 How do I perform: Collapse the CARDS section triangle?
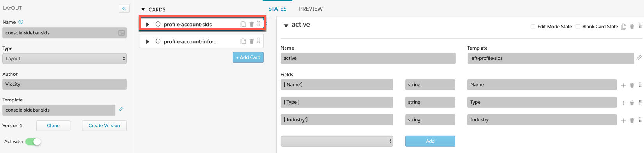[143, 9]
